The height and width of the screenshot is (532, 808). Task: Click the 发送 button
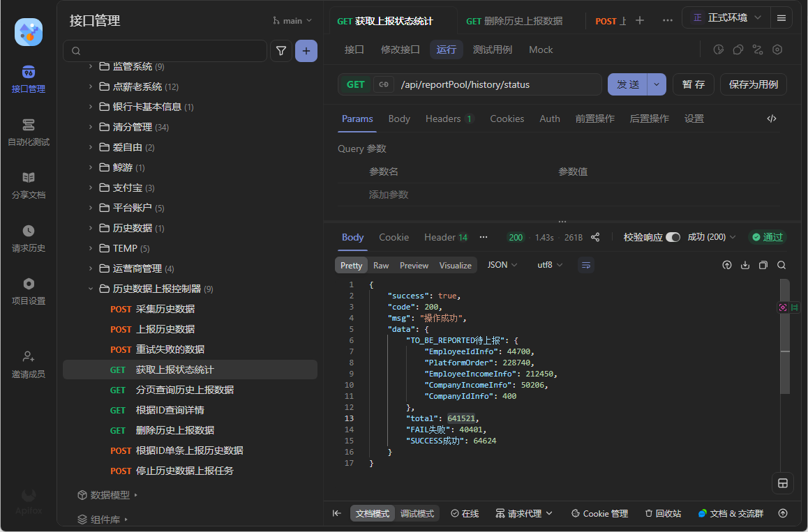click(627, 84)
